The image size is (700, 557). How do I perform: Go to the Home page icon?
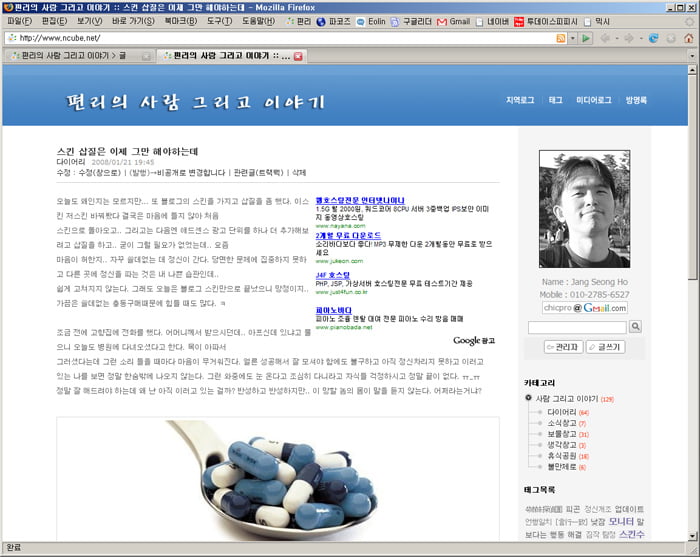689,38
